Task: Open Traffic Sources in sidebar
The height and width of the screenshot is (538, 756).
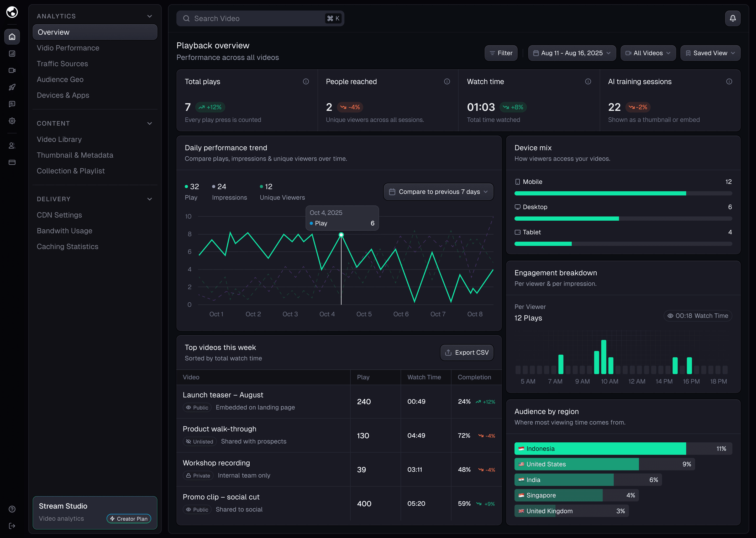Action: [62, 64]
